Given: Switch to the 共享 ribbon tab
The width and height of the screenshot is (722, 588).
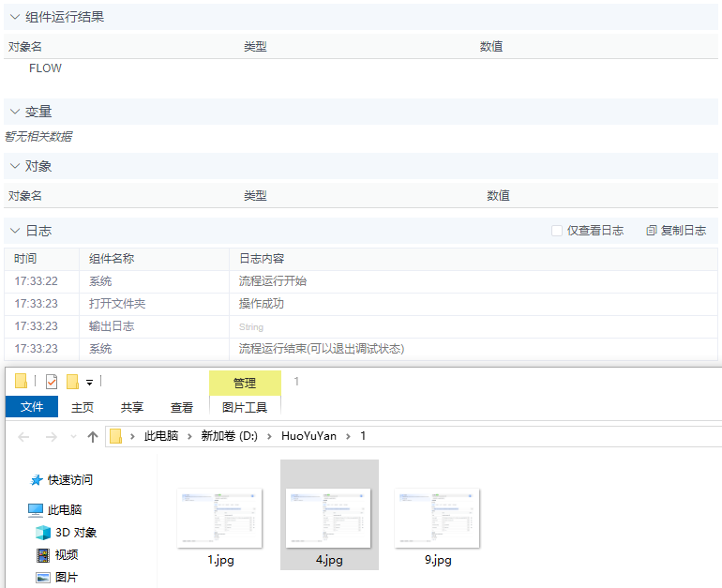Looking at the screenshot, I should [132, 408].
